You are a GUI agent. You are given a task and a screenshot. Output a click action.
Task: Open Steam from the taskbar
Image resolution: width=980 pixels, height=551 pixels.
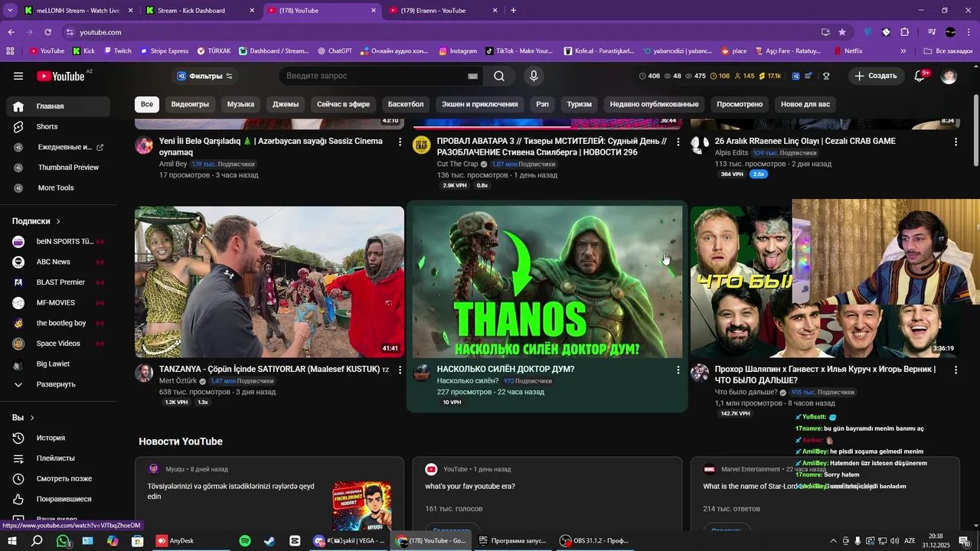(x=269, y=541)
